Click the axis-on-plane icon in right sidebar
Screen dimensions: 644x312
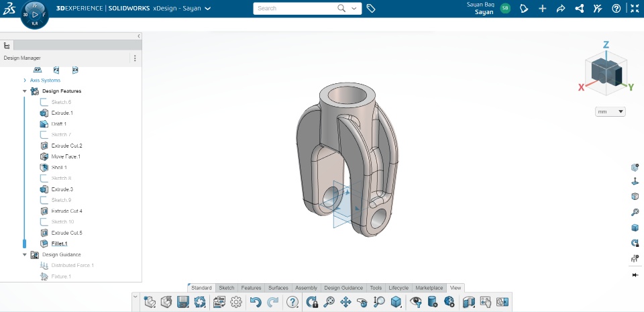point(635,181)
